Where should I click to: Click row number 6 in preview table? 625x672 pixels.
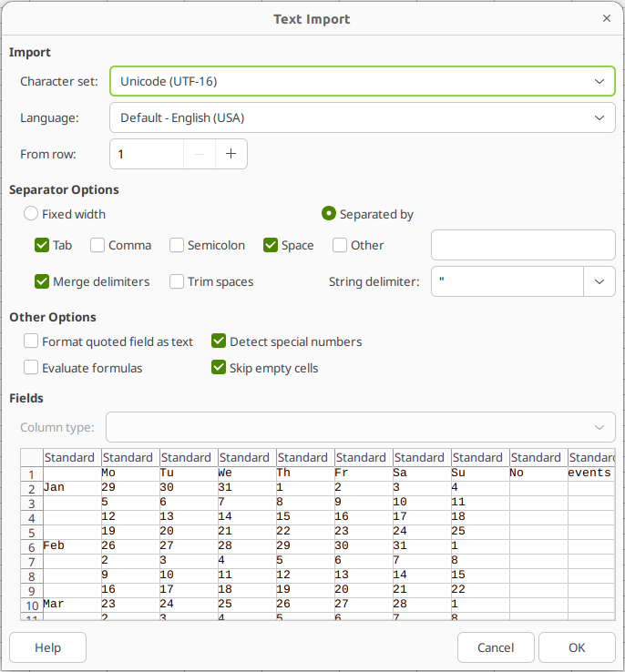click(x=32, y=547)
